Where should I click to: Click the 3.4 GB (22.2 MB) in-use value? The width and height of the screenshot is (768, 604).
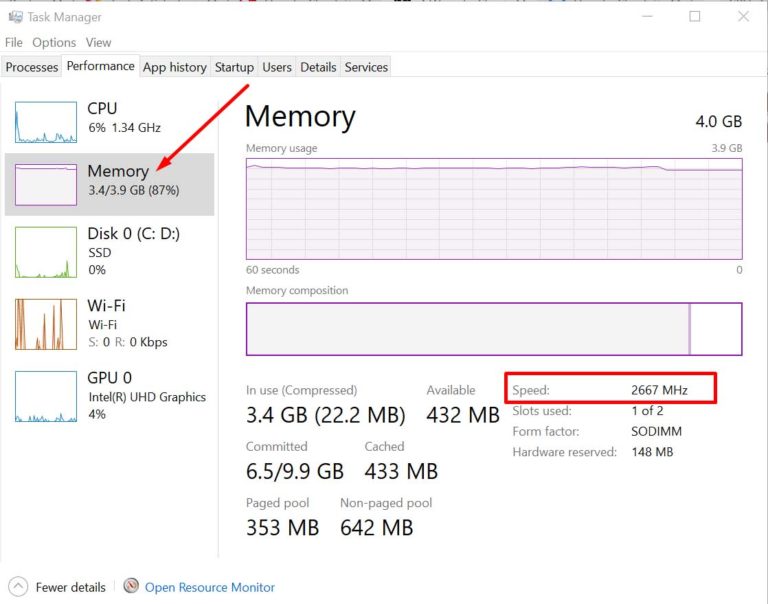pyautogui.click(x=326, y=415)
